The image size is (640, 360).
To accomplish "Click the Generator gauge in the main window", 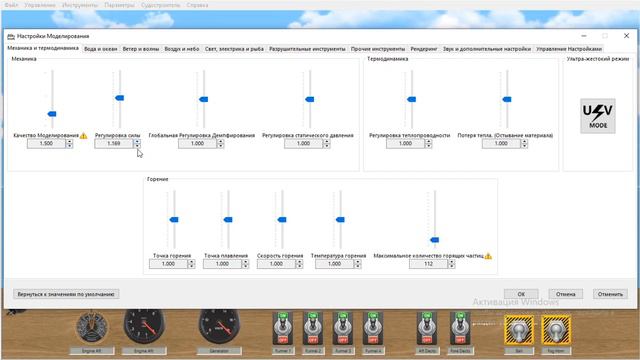I will point(219,327).
